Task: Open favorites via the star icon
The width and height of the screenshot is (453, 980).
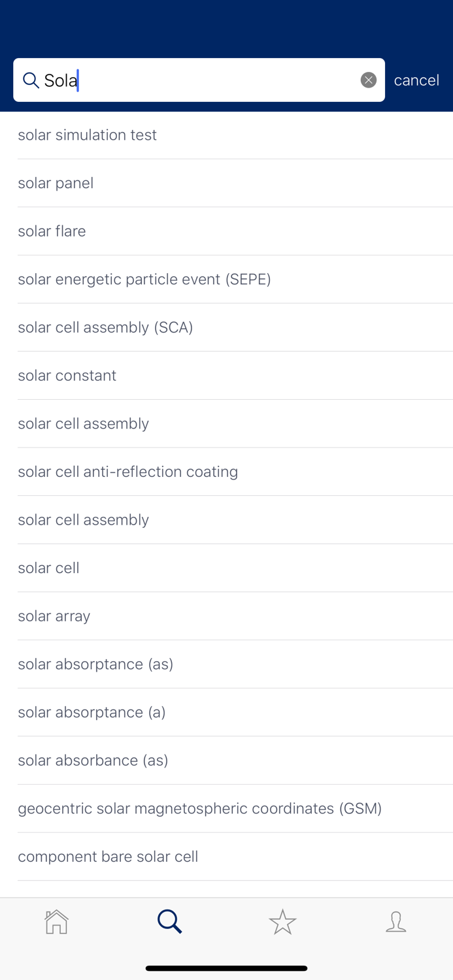Action: pyautogui.click(x=282, y=922)
